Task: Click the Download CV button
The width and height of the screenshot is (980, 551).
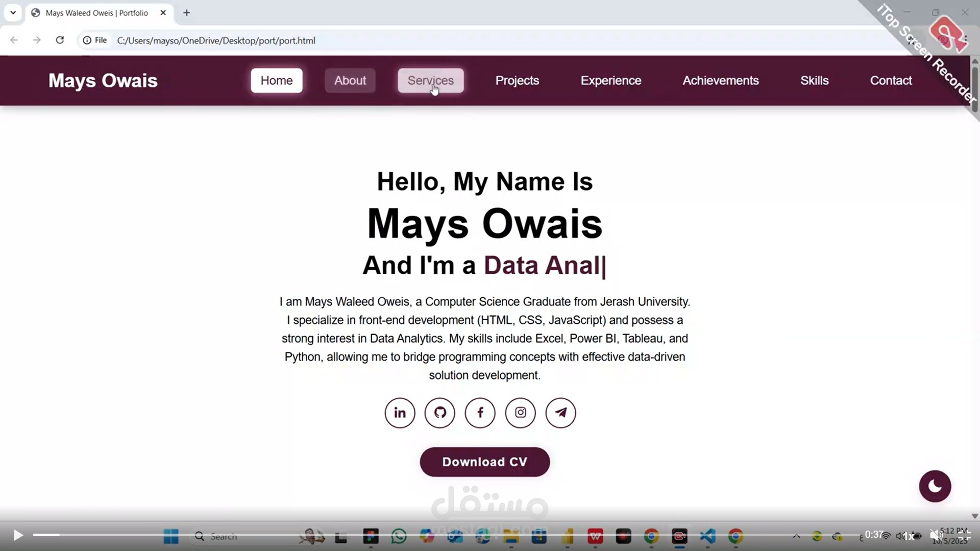Action: click(485, 462)
